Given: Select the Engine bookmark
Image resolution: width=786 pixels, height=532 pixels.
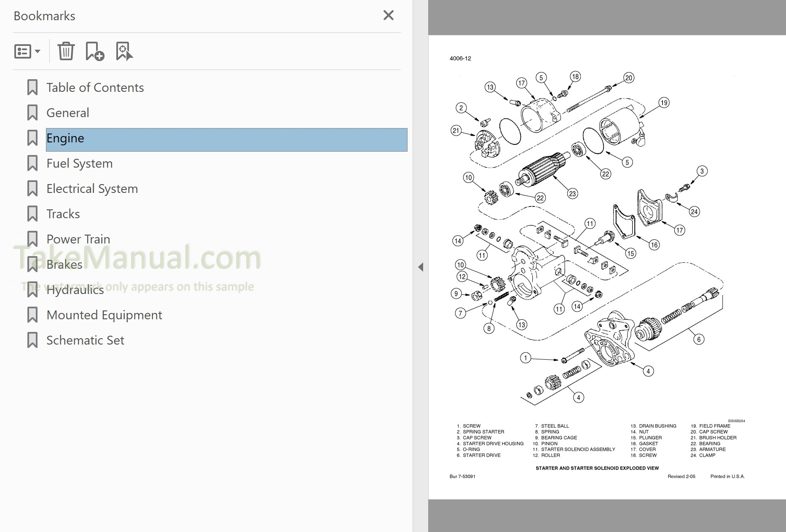Looking at the screenshot, I should click(66, 138).
